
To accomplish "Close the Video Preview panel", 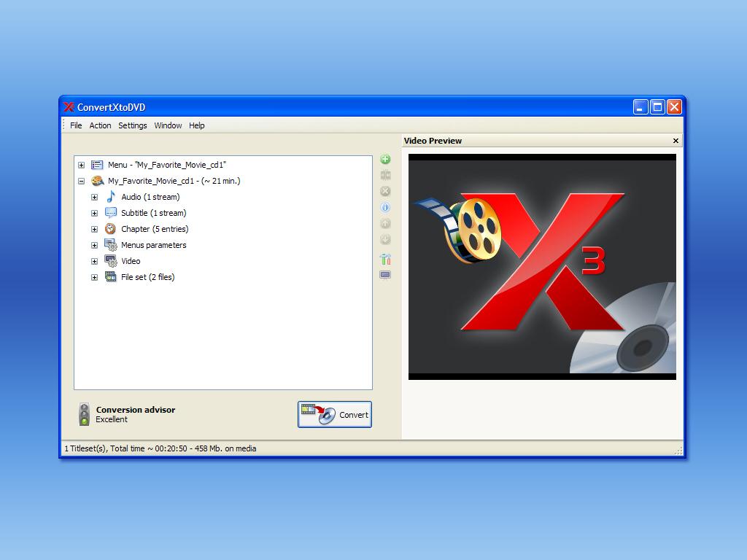I will 676,141.
